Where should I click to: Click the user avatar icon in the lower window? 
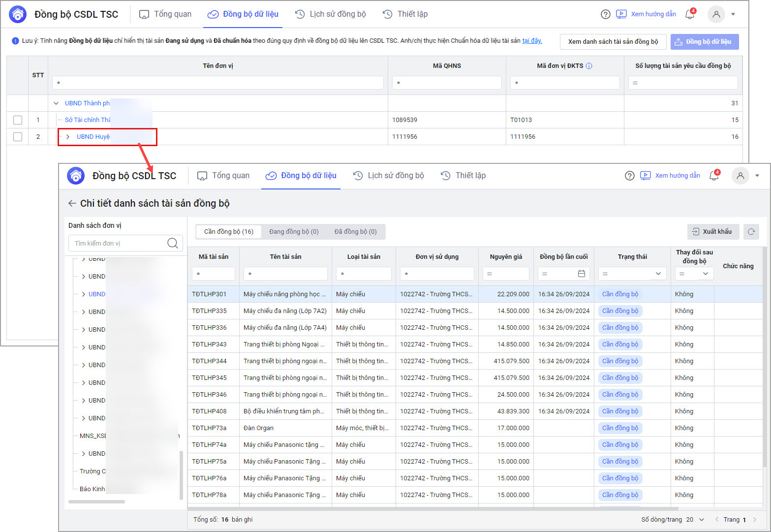pyautogui.click(x=740, y=176)
